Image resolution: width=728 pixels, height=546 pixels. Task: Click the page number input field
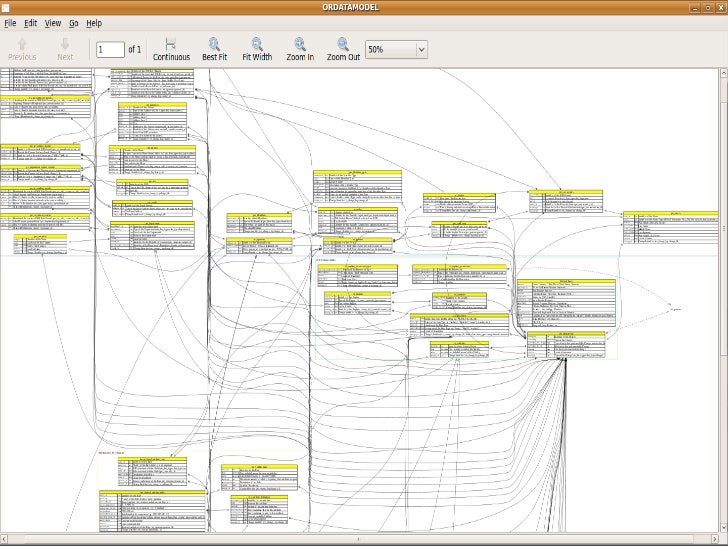108,49
